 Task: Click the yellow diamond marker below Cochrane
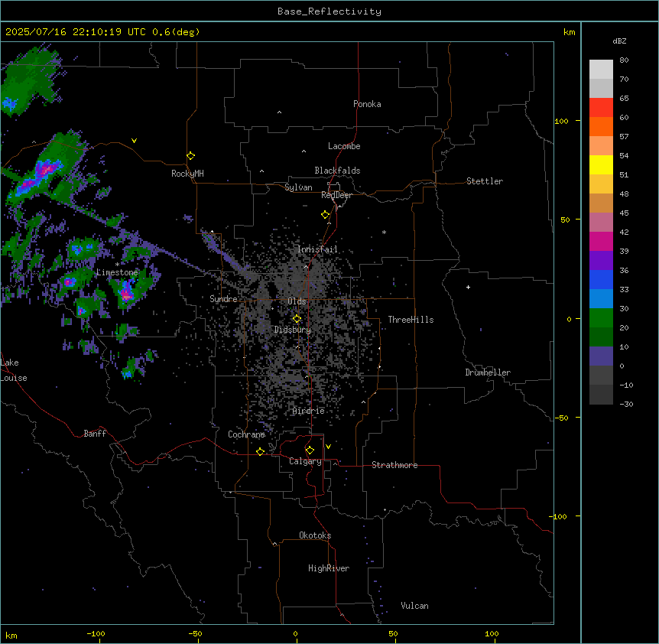[x=260, y=451]
